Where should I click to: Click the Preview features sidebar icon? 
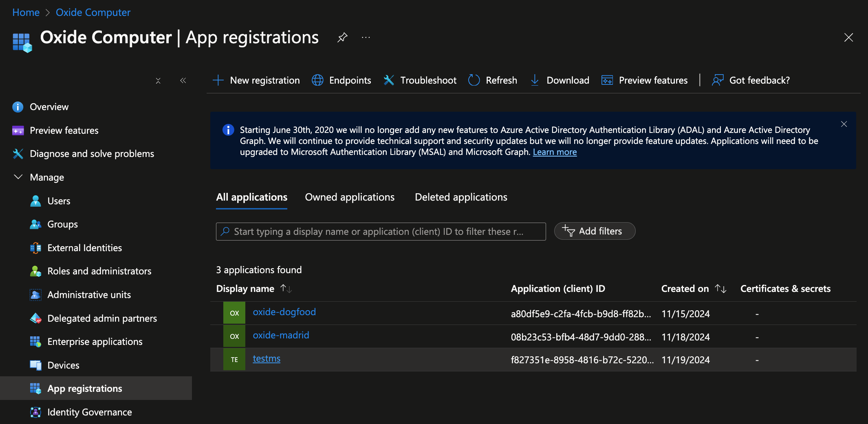(x=18, y=130)
